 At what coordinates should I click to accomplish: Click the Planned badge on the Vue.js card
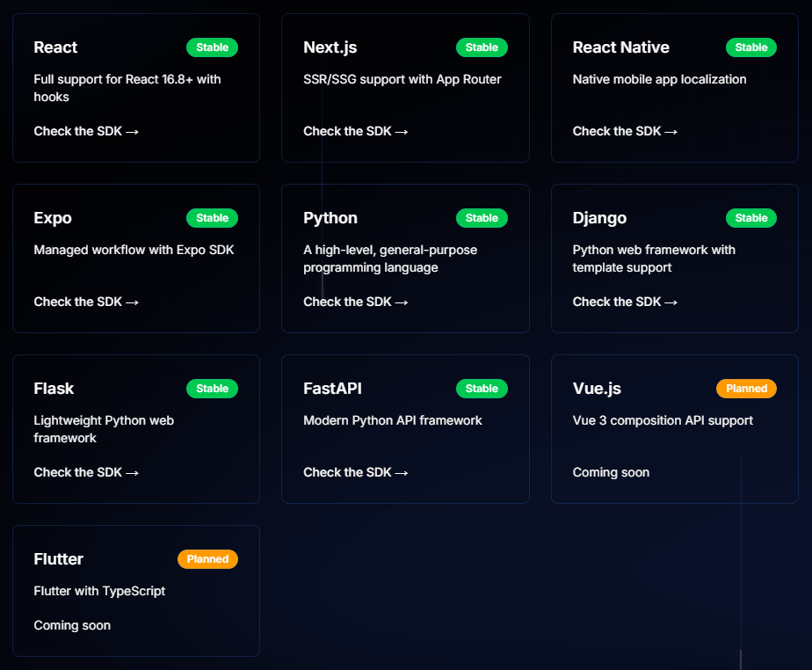pyautogui.click(x=746, y=388)
